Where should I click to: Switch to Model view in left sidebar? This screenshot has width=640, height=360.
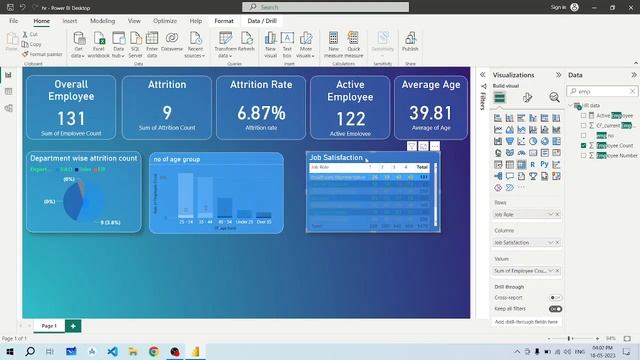[9, 108]
